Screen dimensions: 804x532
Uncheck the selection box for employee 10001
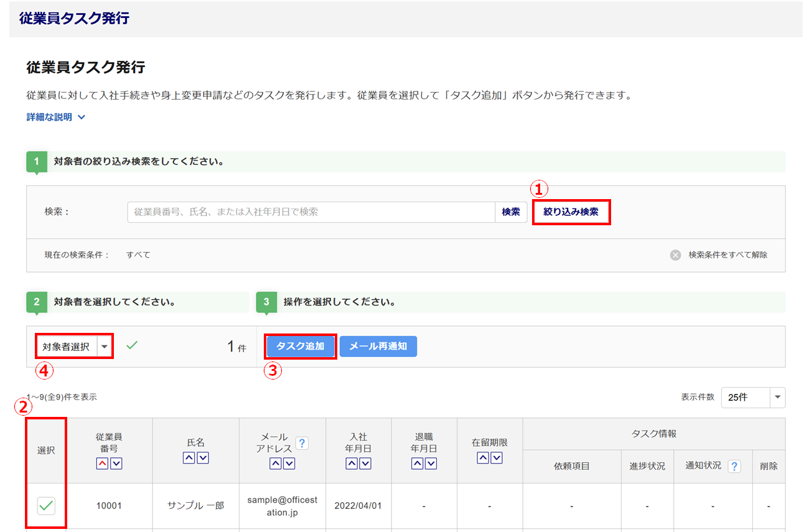[45, 506]
